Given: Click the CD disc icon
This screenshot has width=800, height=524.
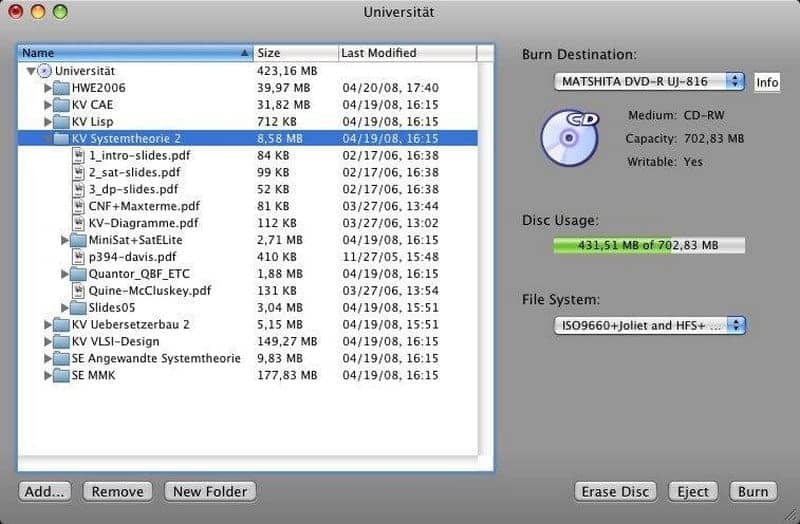Looking at the screenshot, I should tap(569, 137).
